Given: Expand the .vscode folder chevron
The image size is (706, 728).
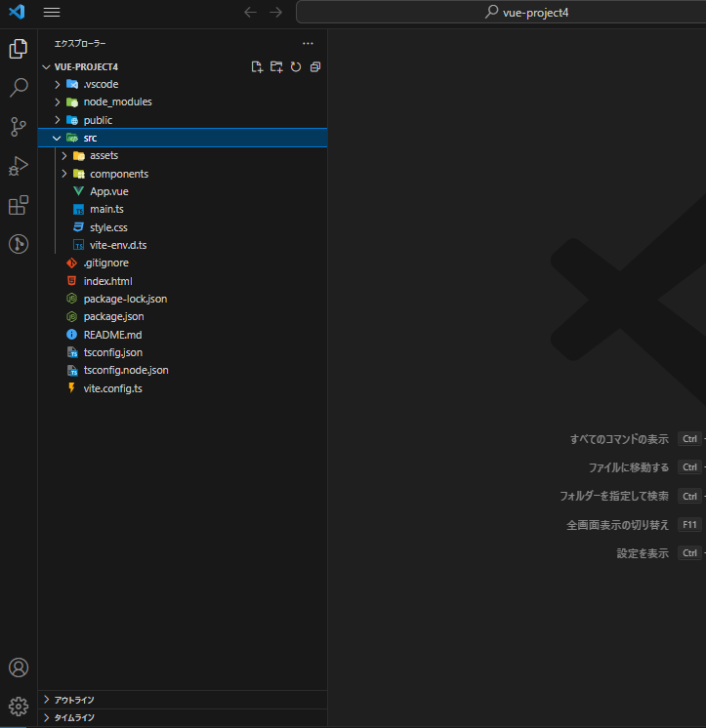Looking at the screenshot, I should [x=58, y=85].
